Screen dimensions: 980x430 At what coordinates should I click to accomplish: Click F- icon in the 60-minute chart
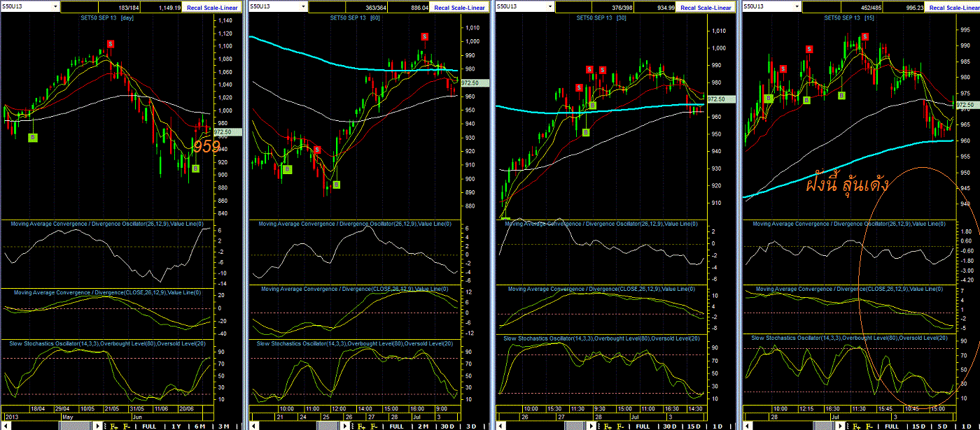(374, 426)
